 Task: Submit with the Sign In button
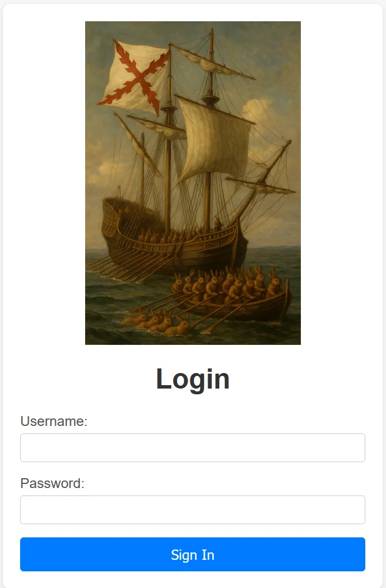pyautogui.click(x=193, y=554)
